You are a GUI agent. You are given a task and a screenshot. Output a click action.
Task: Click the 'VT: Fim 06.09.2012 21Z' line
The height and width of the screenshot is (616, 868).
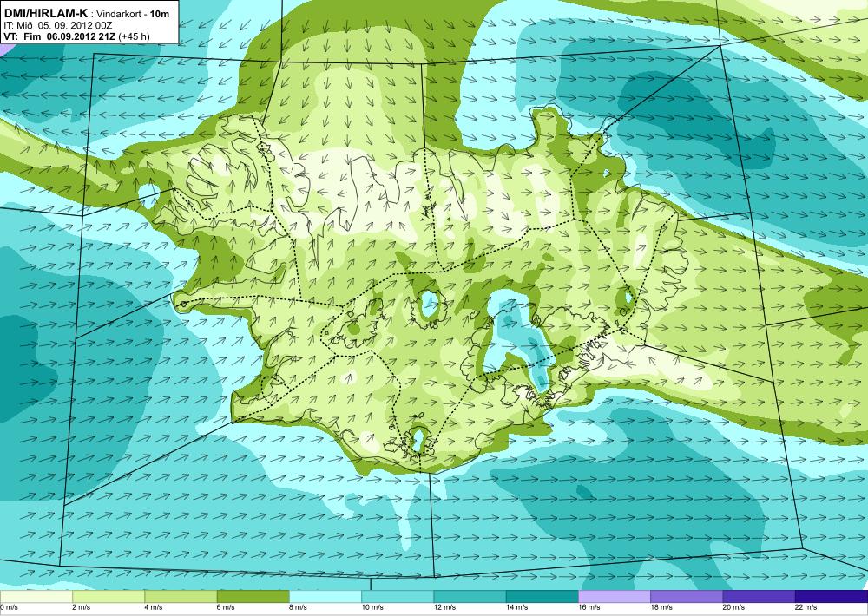point(59,37)
